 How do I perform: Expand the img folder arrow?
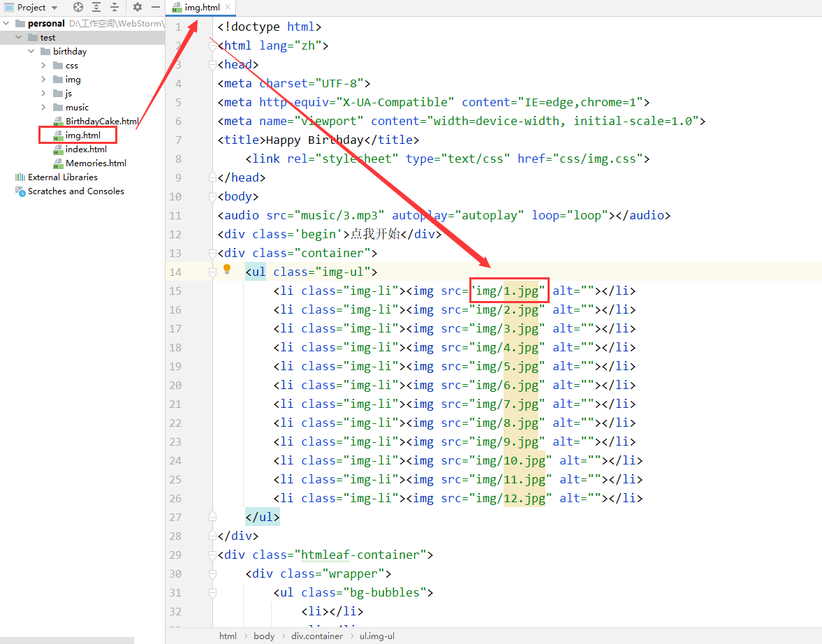(x=43, y=79)
